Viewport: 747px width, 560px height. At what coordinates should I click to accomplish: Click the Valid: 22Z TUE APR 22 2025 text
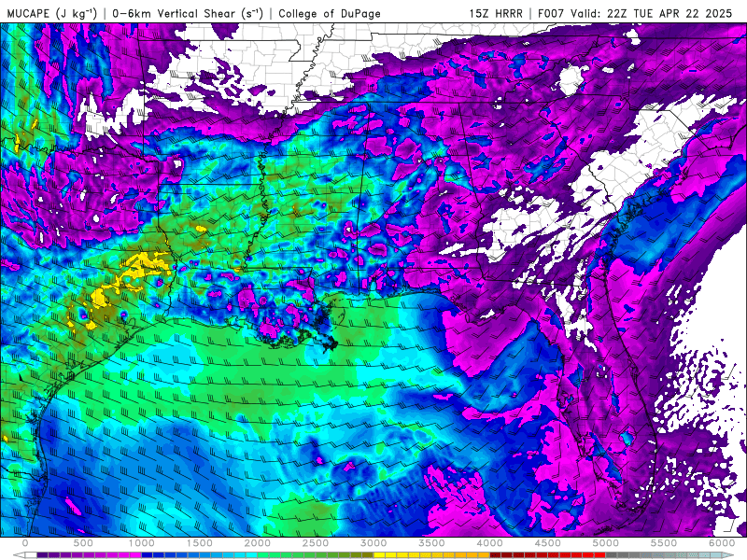coord(651,13)
